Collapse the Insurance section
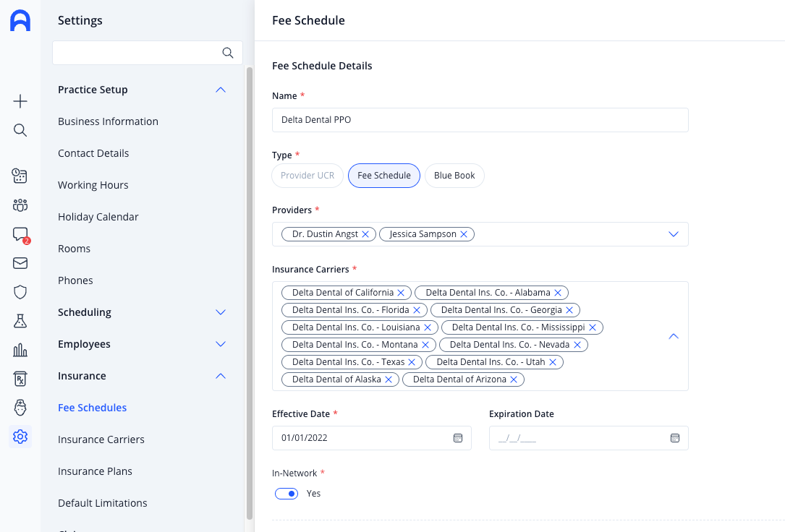 [220, 376]
